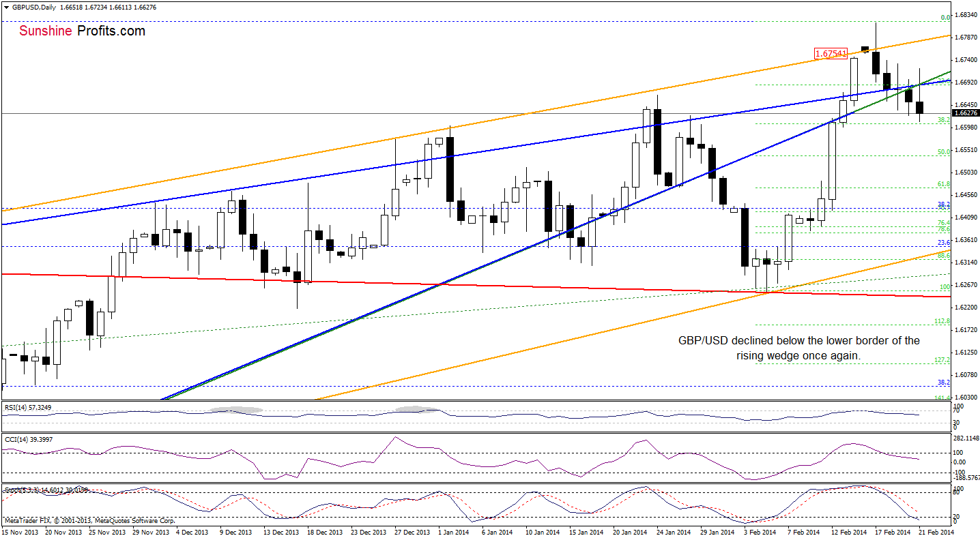This screenshot has width=980, height=538.
Task: Click the current price marker 1.66276 on the axis
Action: (x=966, y=113)
